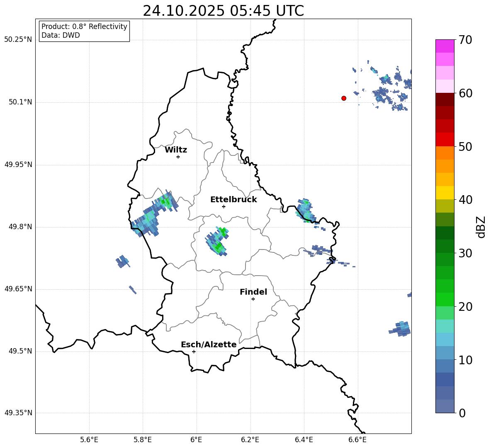Click the 50 tick on the colorbar

coord(465,147)
